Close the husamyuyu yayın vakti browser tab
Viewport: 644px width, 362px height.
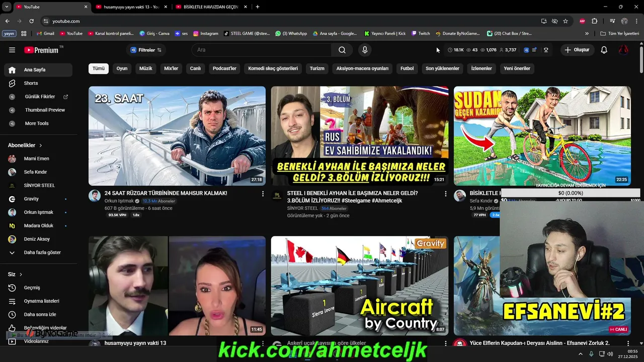coord(166,7)
